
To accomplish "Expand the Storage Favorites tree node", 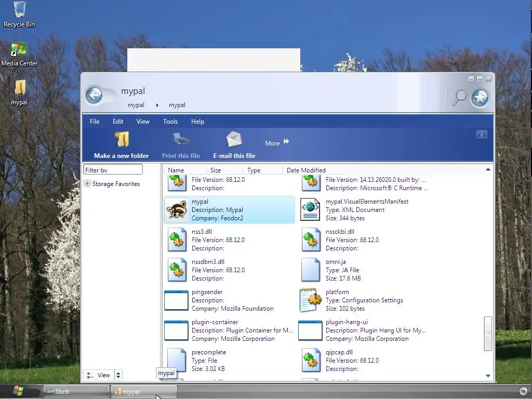I will coord(87,183).
